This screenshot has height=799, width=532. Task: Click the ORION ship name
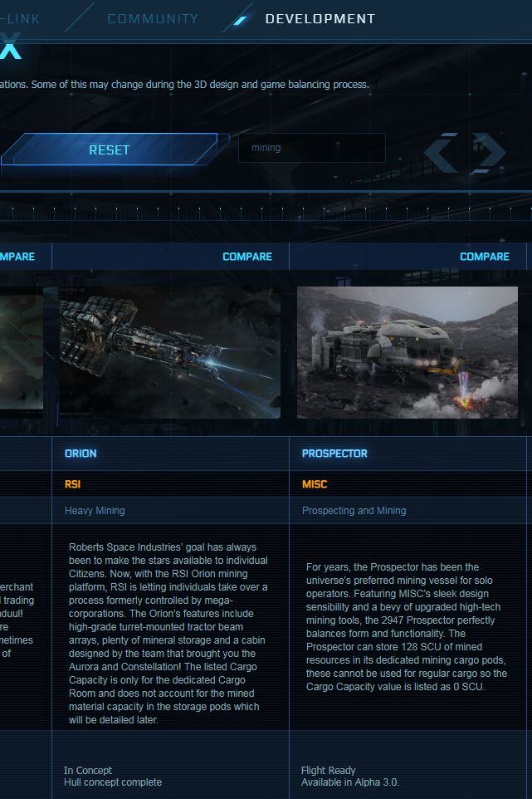pos(81,453)
